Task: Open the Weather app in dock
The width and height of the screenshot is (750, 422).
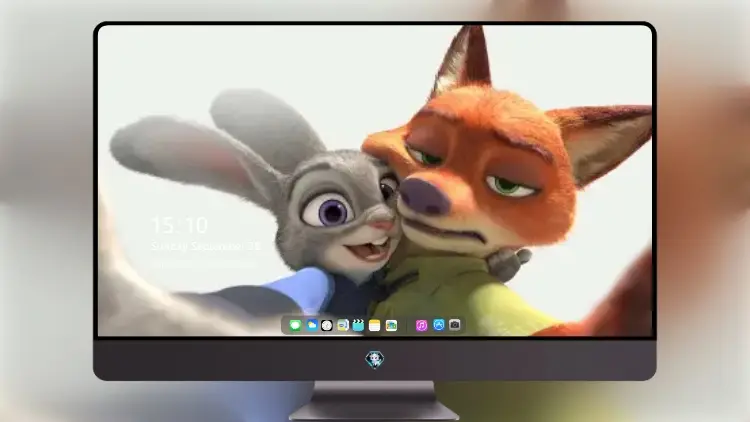Action: 311,325
